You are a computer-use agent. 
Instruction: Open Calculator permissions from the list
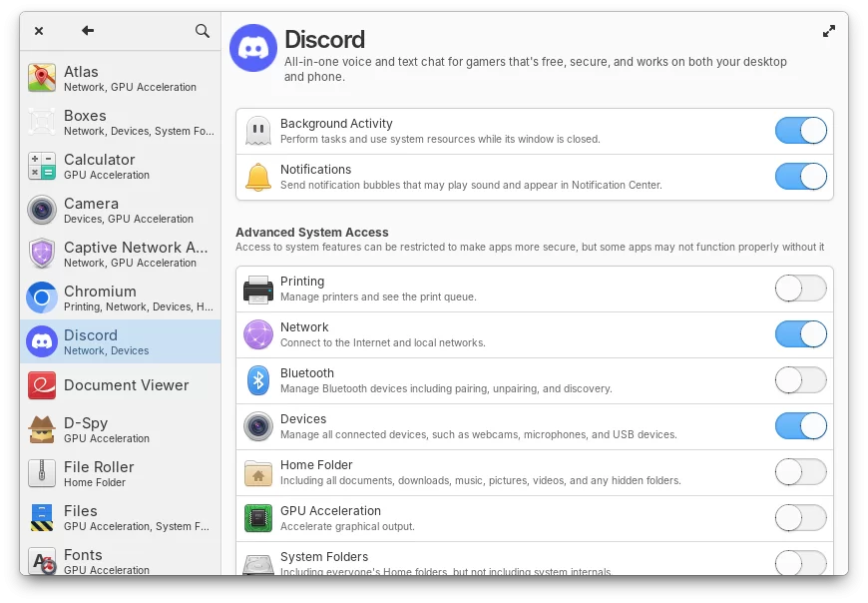120,166
